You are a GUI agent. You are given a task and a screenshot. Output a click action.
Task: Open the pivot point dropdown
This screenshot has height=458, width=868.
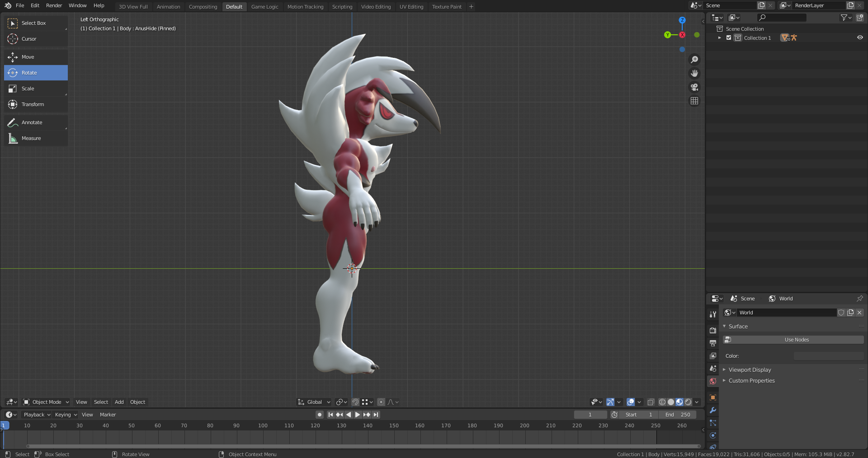[x=342, y=402]
